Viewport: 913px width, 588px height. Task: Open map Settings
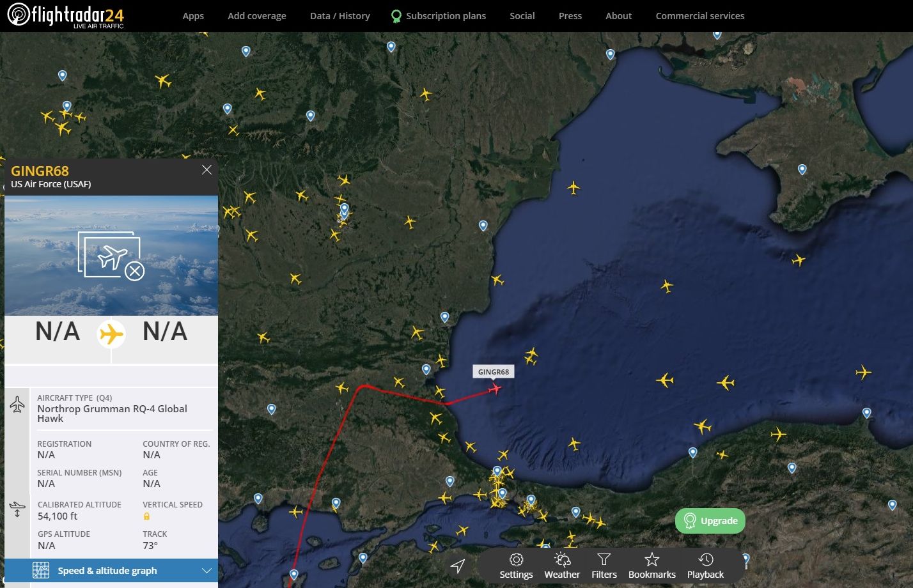[516, 566]
